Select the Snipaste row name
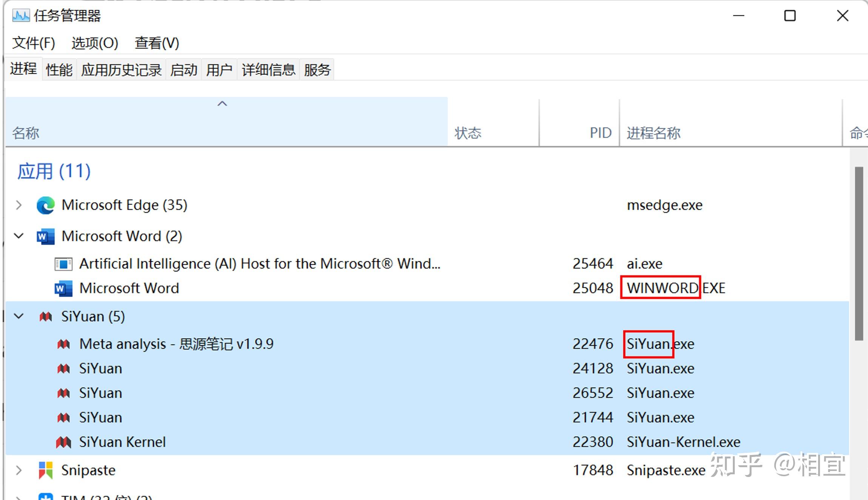The height and width of the screenshot is (500, 868). 88,471
